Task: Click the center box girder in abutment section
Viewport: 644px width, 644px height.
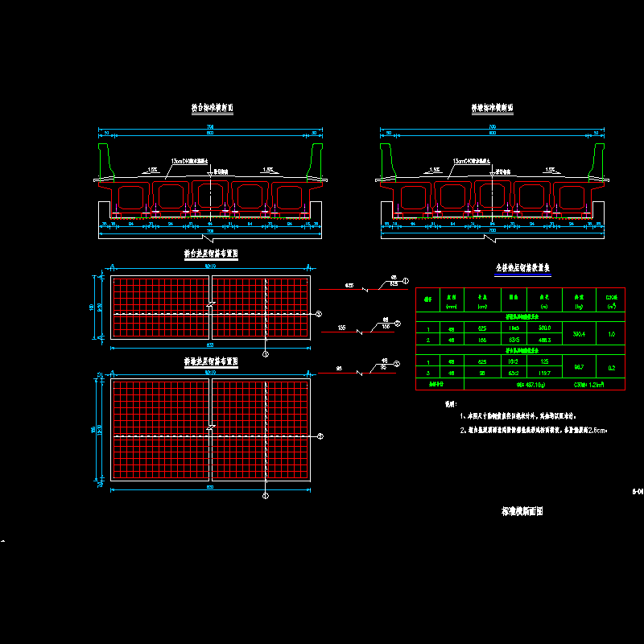Action: [x=211, y=196]
